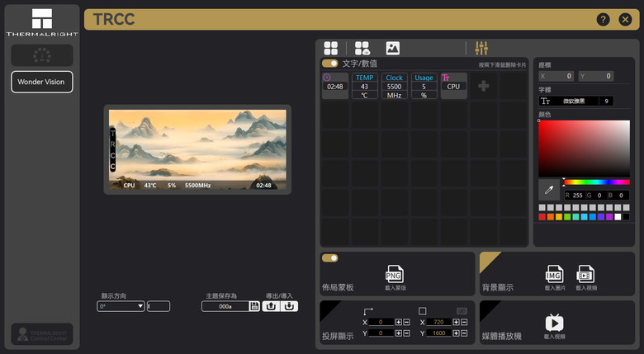This screenshot has width=644, height=354.
Task: Choose the yellow preset color swatch
Action: [x=559, y=217]
